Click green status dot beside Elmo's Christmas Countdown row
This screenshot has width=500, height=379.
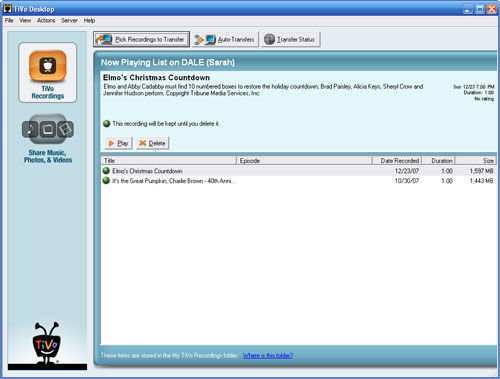click(106, 171)
